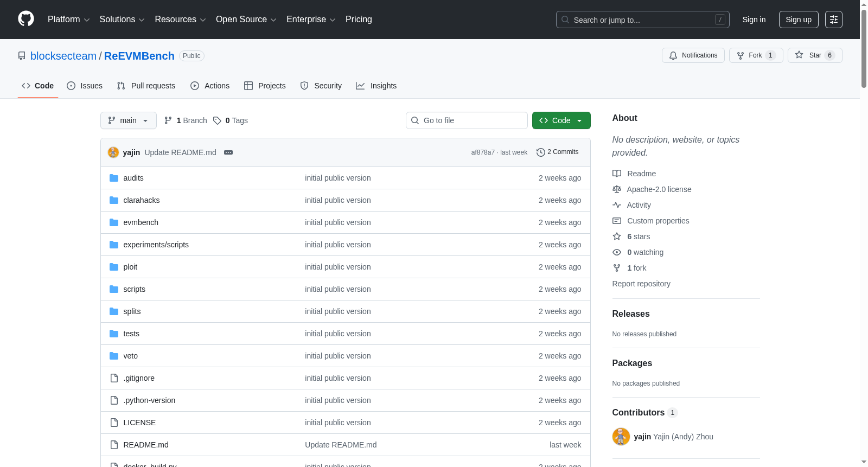868x467 pixels.
Task: Click the pulse icon next to Activity
Action: 617,205
